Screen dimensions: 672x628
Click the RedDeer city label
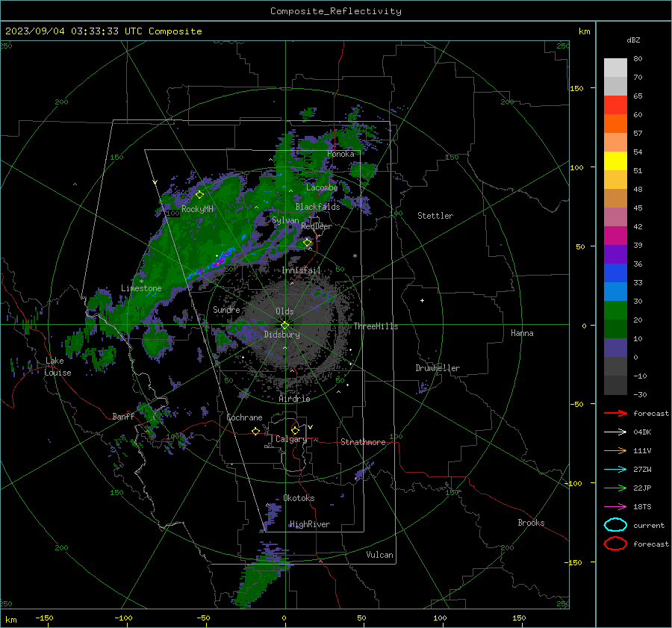click(x=317, y=226)
